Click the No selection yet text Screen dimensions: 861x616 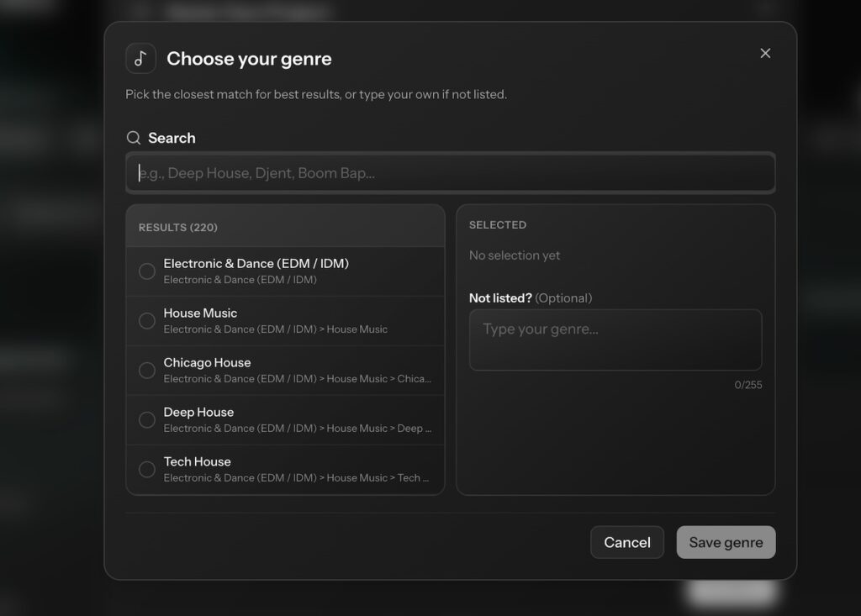[515, 255]
